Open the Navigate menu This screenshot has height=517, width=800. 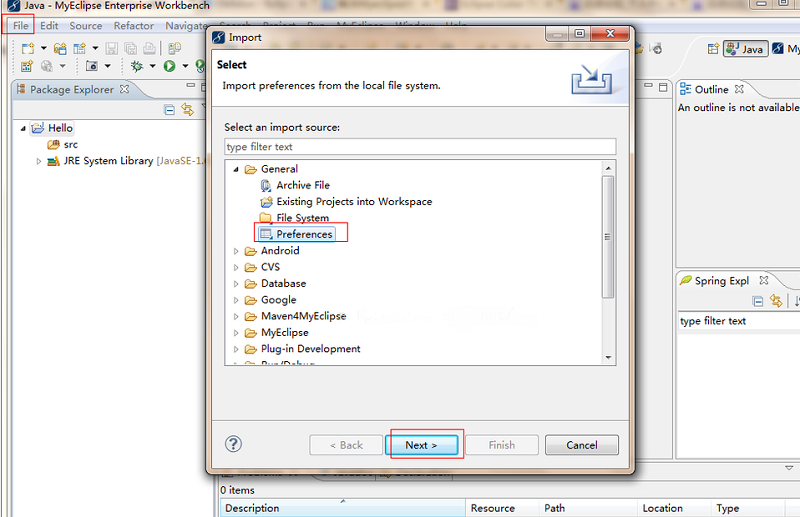pos(186,26)
